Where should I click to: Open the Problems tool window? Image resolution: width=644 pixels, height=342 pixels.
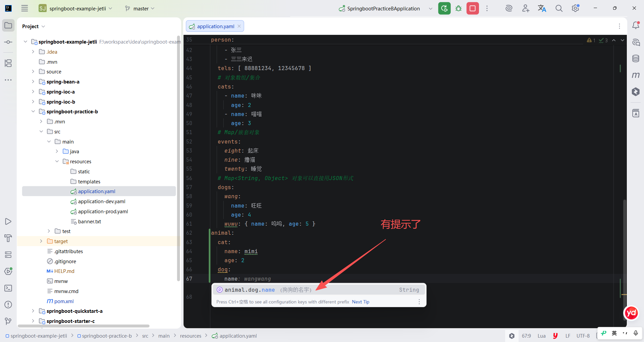[x=8, y=304]
